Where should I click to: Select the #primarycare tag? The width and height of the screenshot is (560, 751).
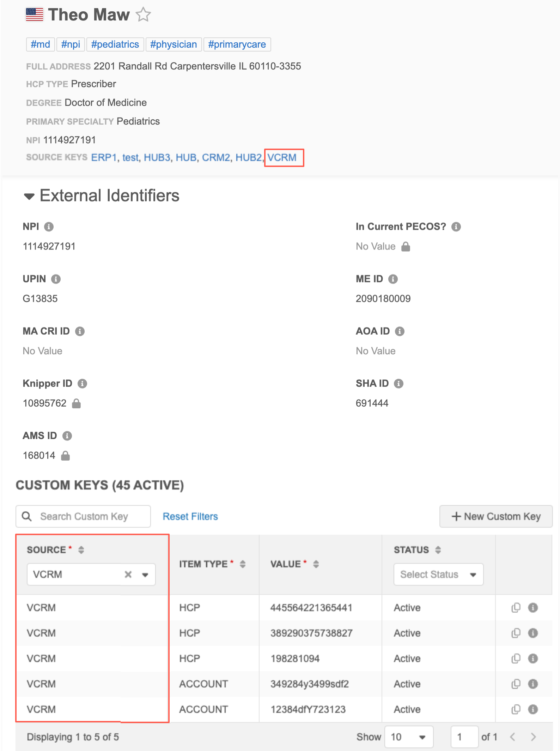(237, 44)
